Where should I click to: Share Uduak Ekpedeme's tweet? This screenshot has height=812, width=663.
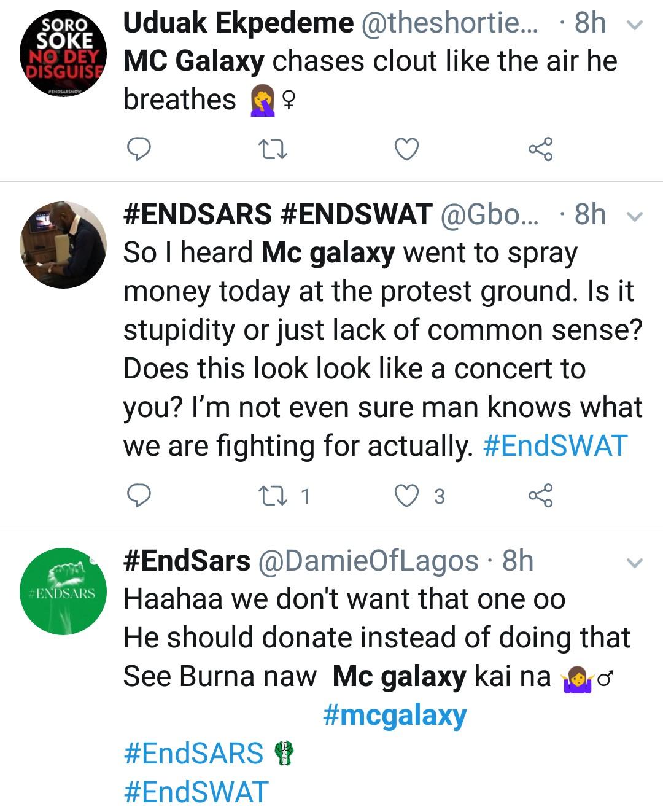(x=540, y=149)
